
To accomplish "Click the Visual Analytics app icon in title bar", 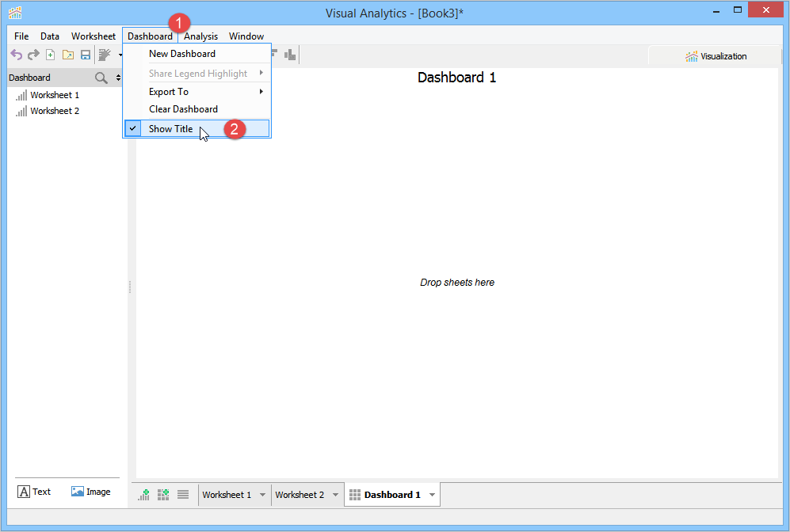I will tap(15, 13).
